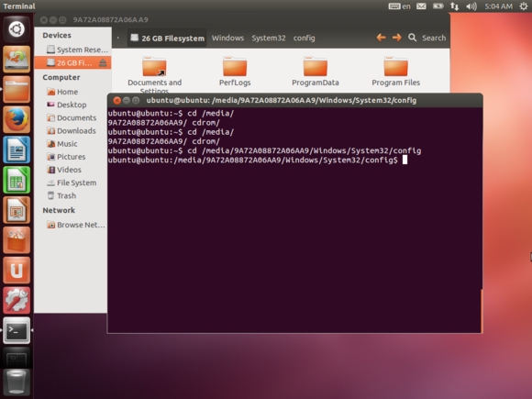Viewport: 532px width, 399px height.
Task: Click the terminal window title bar
Action: tap(294, 100)
